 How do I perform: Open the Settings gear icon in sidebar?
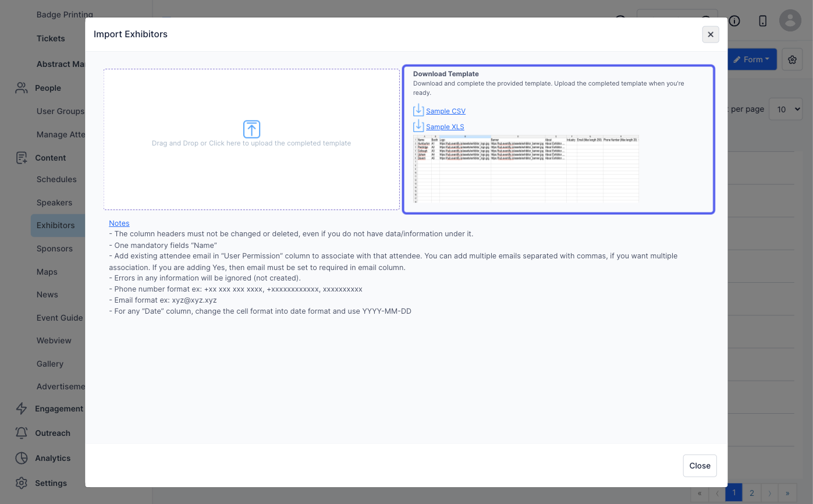coord(22,483)
